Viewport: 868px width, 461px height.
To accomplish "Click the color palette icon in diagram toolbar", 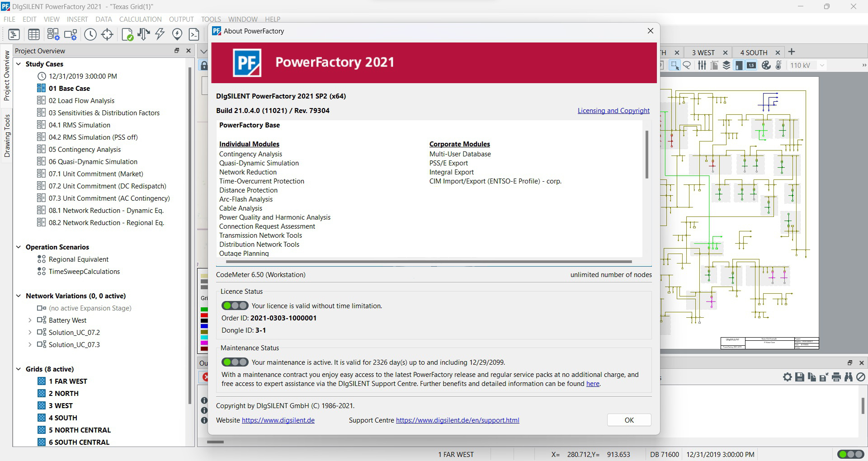I will [x=766, y=66].
